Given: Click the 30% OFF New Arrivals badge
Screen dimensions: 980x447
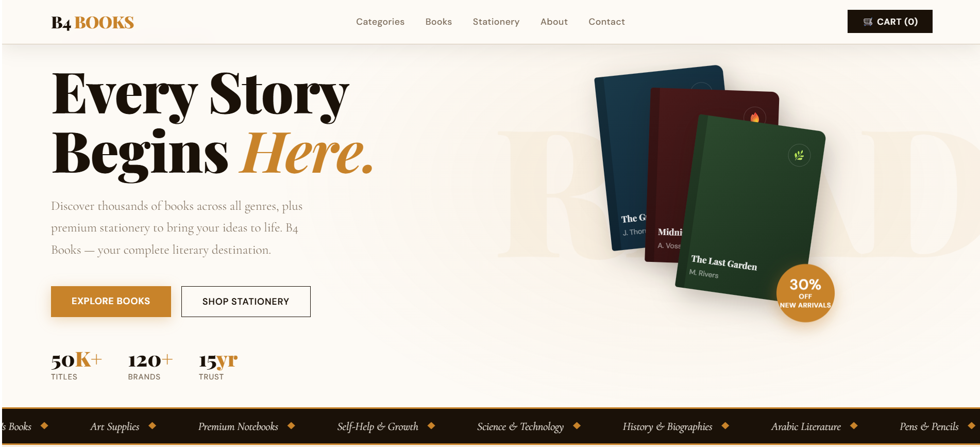Looking at the screenshot, I should (x=805, y=293).
